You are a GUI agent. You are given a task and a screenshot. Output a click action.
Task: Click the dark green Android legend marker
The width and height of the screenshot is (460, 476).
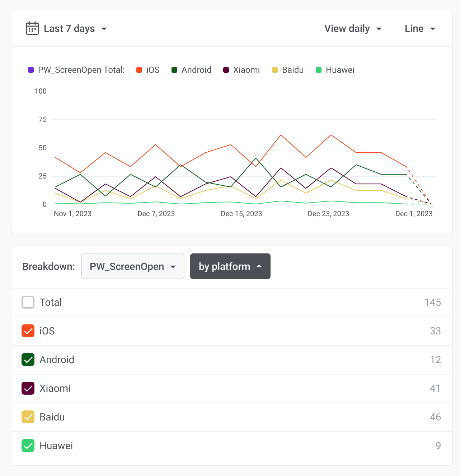pos(174,70)
